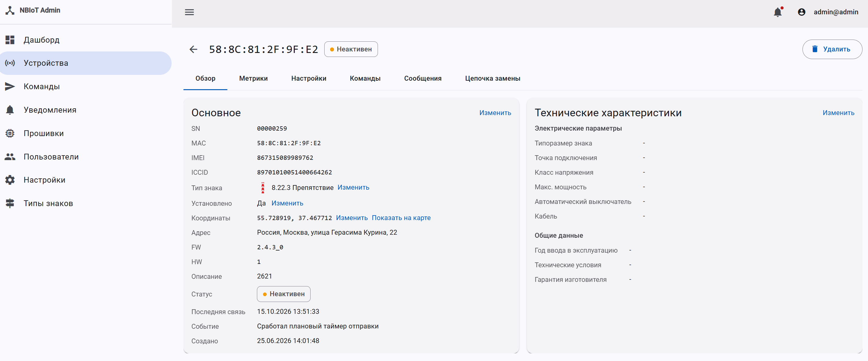This screenshot has width=868, height=361.
Task: Click the address Россия, Москва, улица Герасима Курина
Action: point(327,233)
